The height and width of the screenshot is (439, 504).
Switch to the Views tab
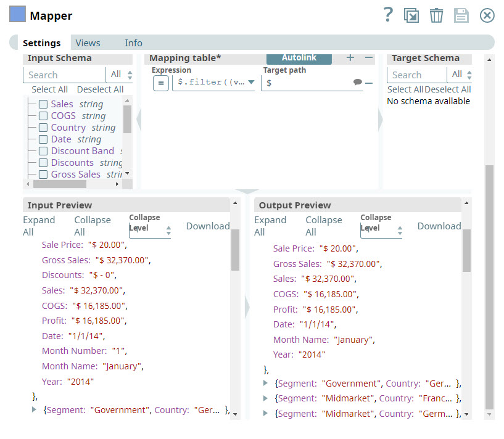(x=88, y=43)
